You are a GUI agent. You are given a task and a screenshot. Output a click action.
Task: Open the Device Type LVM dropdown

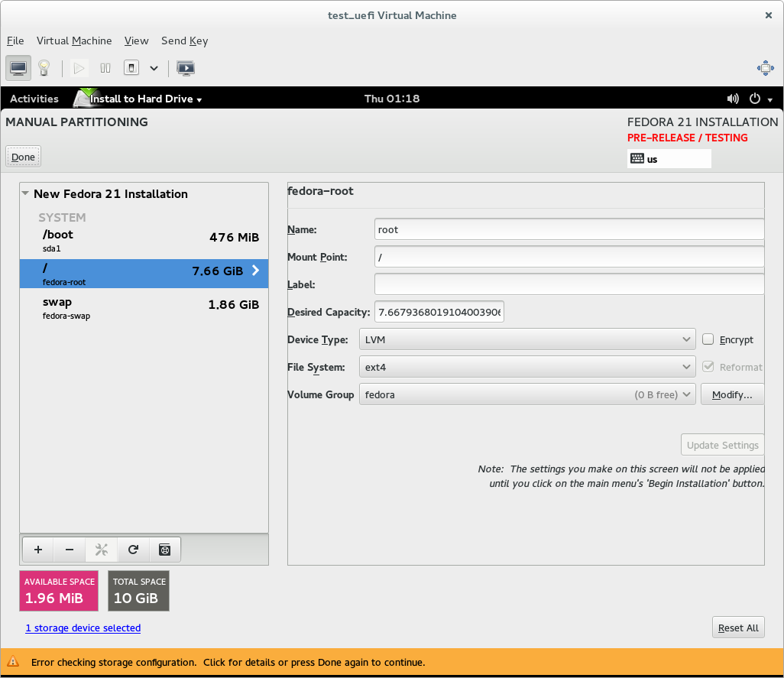527,339
